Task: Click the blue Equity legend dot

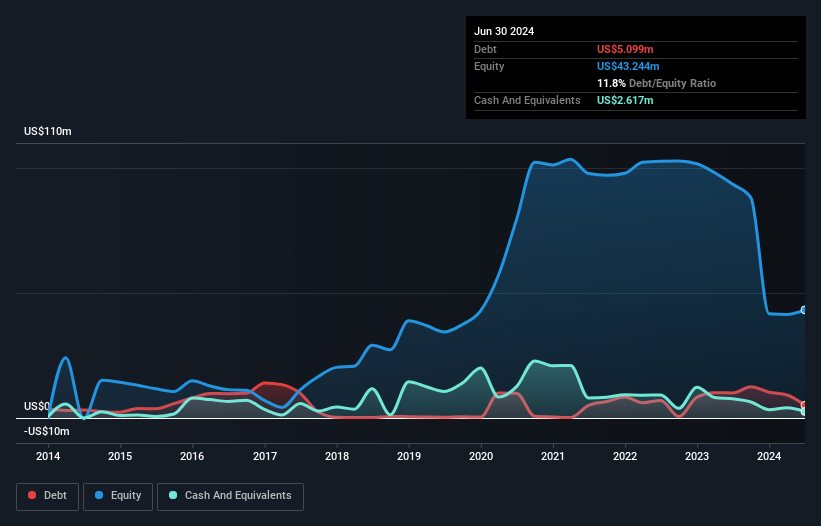Action: (x=99, y=495)
